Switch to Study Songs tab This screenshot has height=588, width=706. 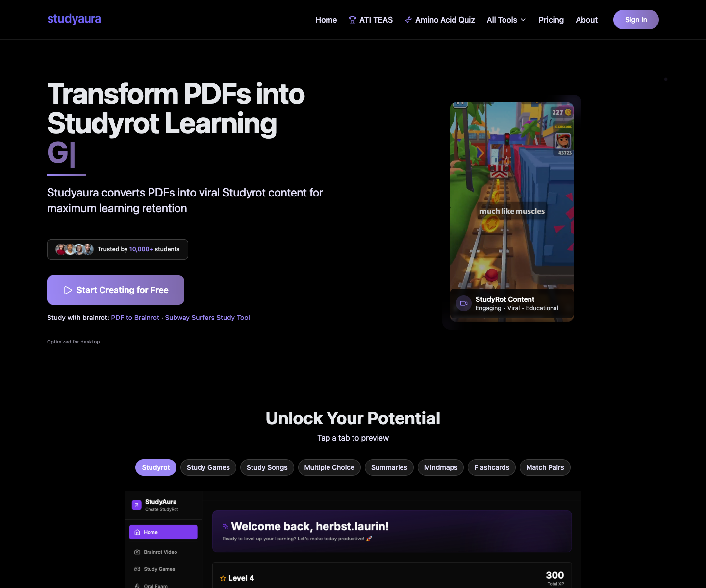[x=267, y=467]
